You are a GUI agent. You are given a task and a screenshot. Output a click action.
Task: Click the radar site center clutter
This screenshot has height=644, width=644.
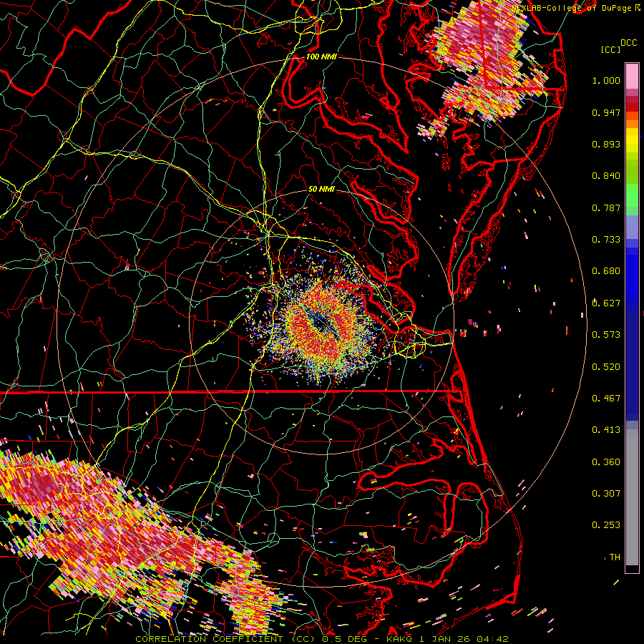(x=321, y=323)
